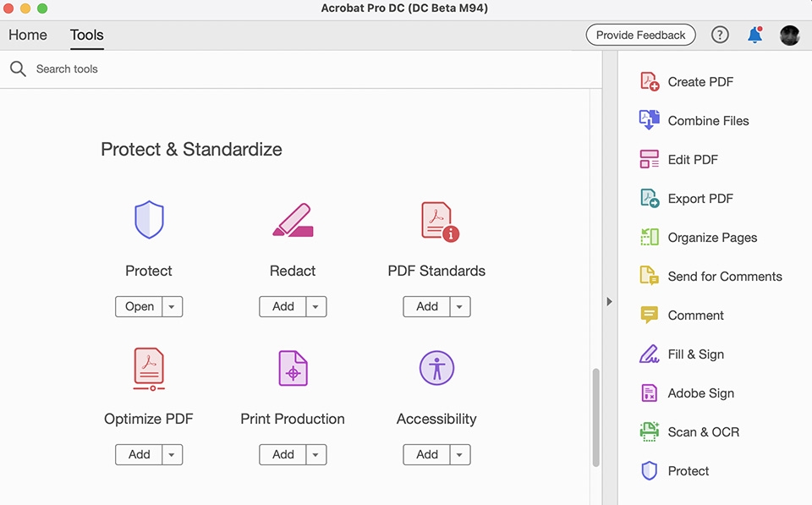
Task: Launch the Scan & OCR tool
Action: pos(702,432)
